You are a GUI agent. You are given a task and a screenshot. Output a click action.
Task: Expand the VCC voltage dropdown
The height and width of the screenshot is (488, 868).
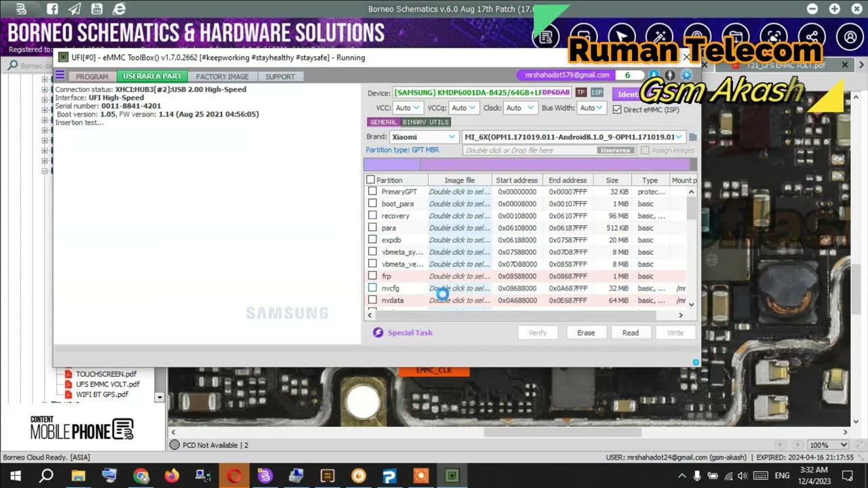(408, 108)
